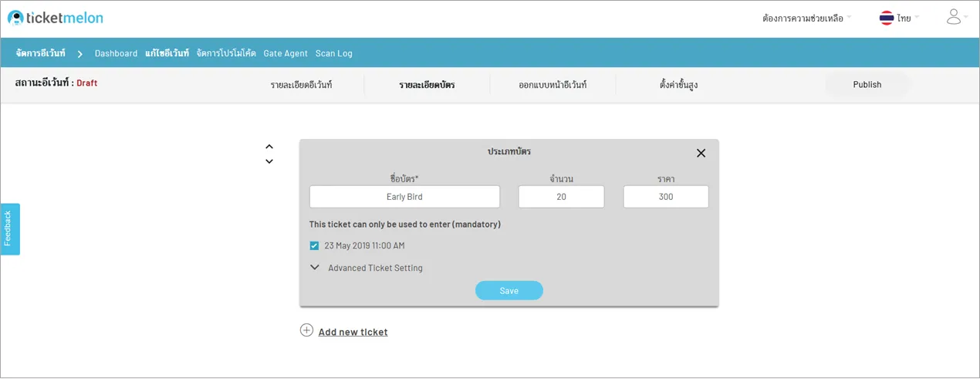Click the Draft status text
The width and height of the screenshot is (980, 379).
point(87,83)
